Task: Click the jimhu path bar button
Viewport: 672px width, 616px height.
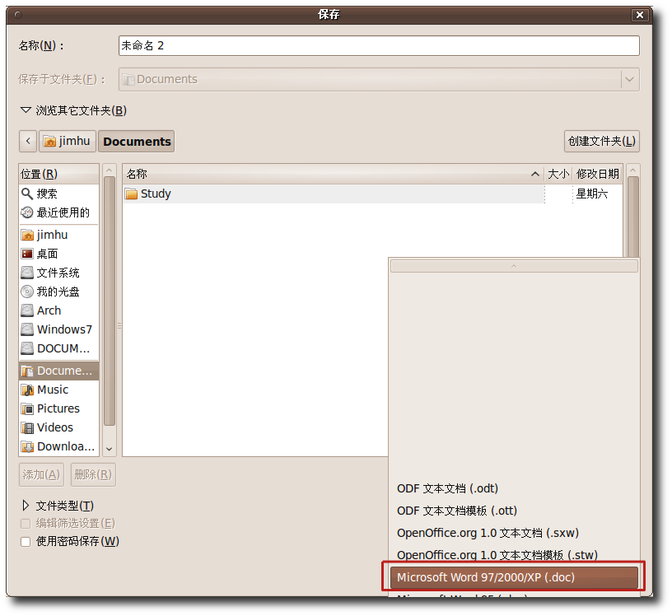Action: [x=68, y=141]
